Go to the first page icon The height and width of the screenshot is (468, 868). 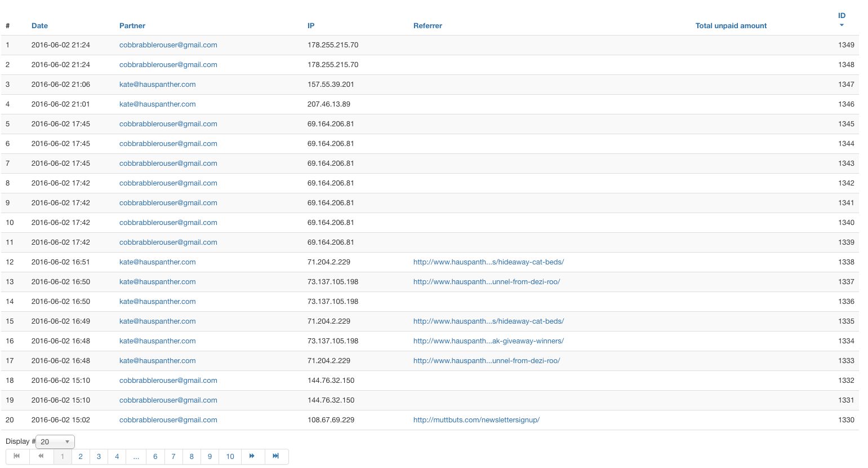pyautogui.click(x=17, y=456)
